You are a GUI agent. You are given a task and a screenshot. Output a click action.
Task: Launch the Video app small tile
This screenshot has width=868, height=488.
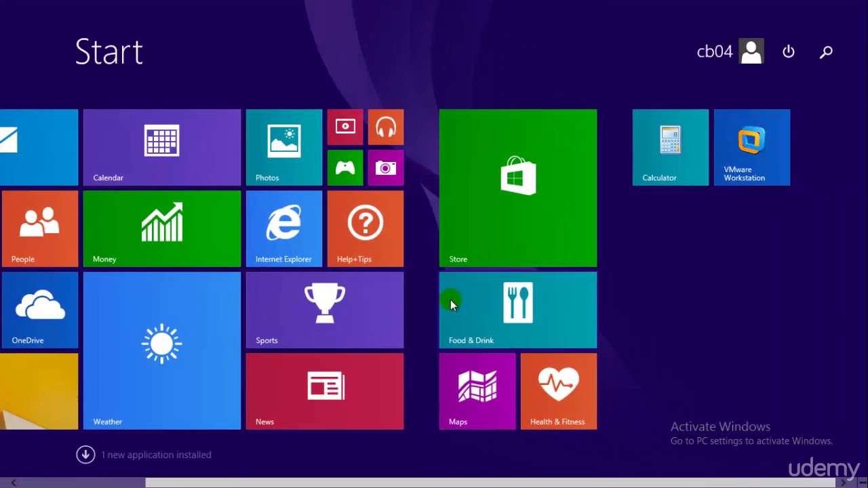(x=345, y=127)
